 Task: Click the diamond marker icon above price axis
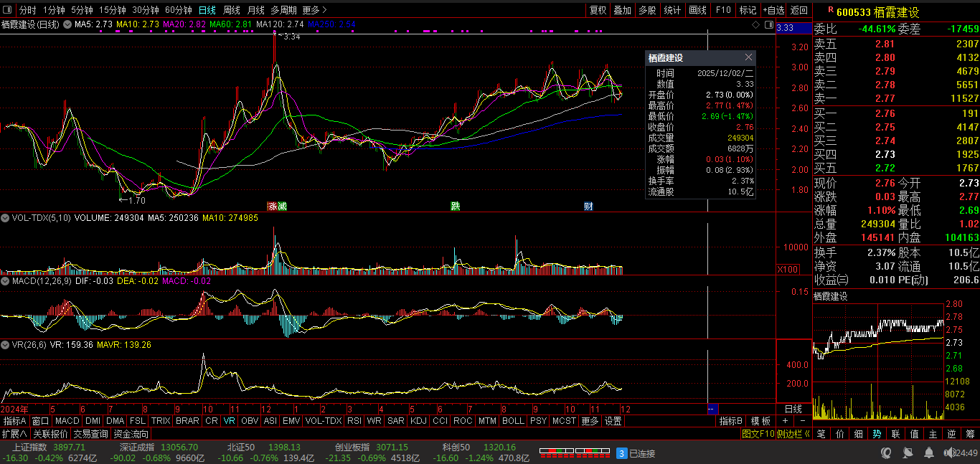pos(755,25)
